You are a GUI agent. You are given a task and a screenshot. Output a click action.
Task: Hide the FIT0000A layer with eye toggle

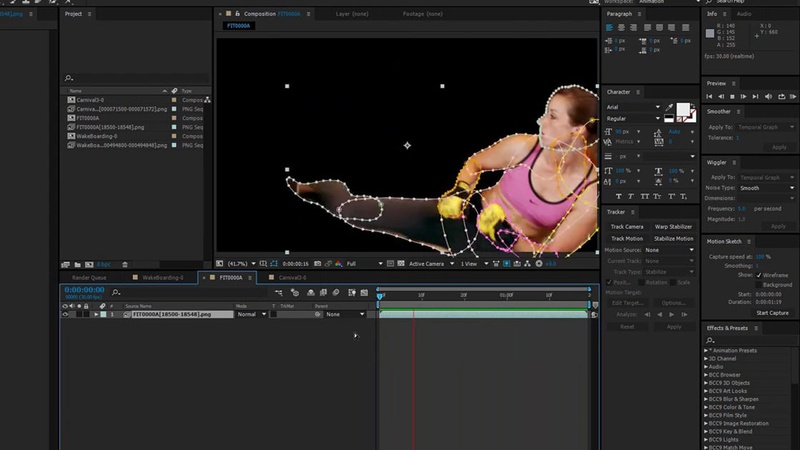[66, 314]
